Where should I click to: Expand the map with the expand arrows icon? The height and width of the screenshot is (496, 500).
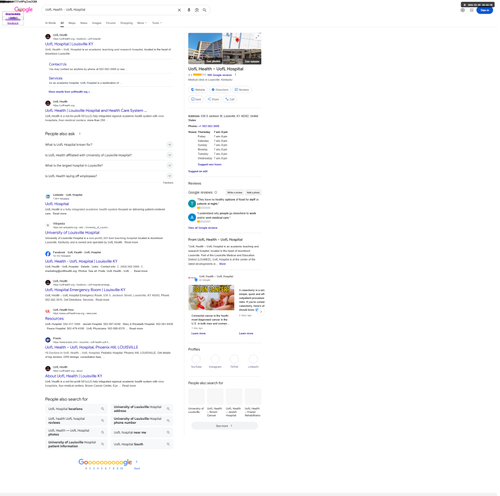click(x=257, y=37)
